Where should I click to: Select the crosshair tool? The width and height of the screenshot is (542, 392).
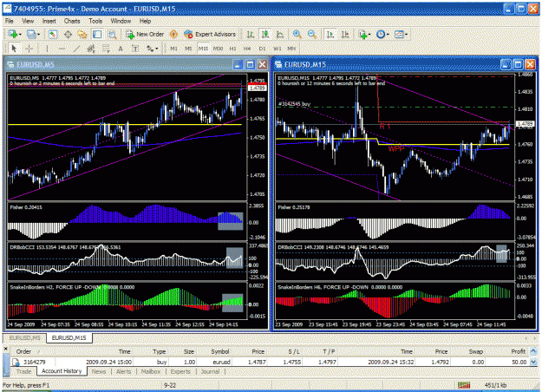[x=29, y=49]
